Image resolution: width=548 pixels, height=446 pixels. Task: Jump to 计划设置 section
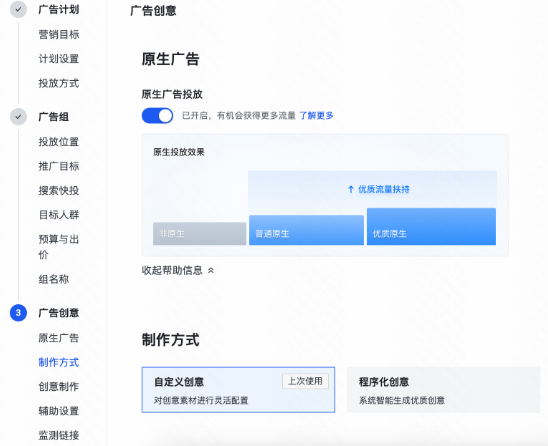(x=59, y=59)
